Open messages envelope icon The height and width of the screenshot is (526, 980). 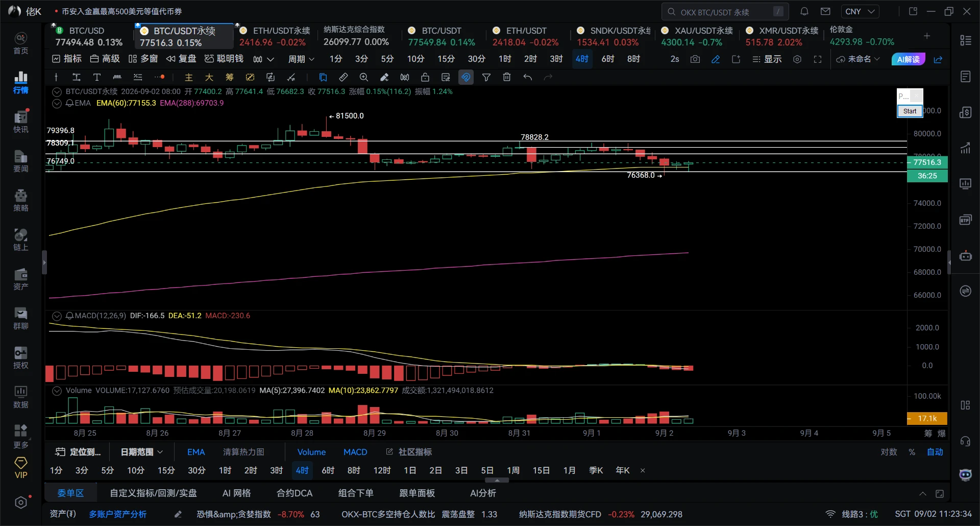point(825,11)
